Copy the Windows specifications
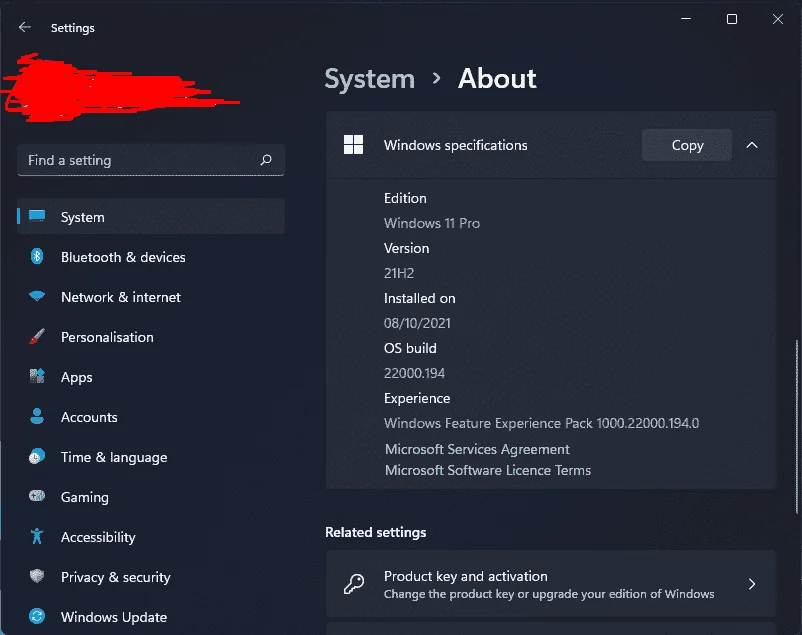 click(687, 145)
